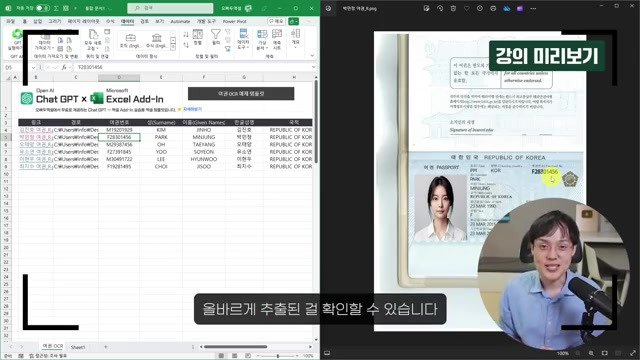Open the Outline dropdown

pyautogui.click(x=296, y=38)
